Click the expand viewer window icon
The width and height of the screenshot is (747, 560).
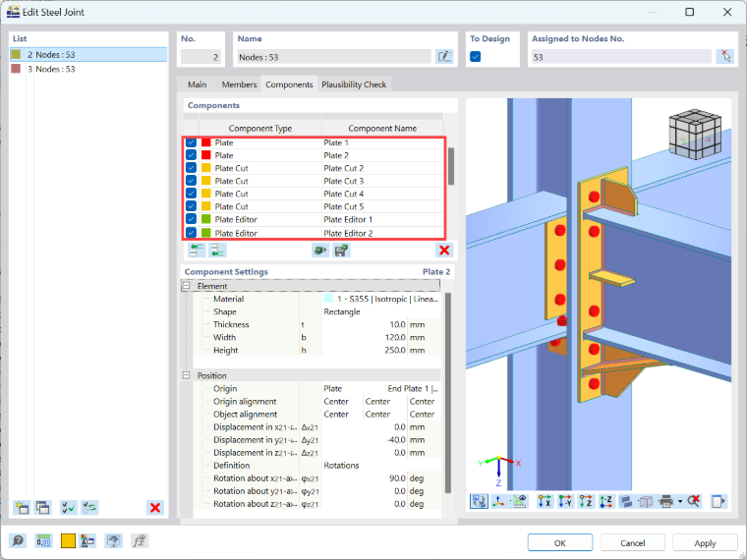tap(718, 501)
